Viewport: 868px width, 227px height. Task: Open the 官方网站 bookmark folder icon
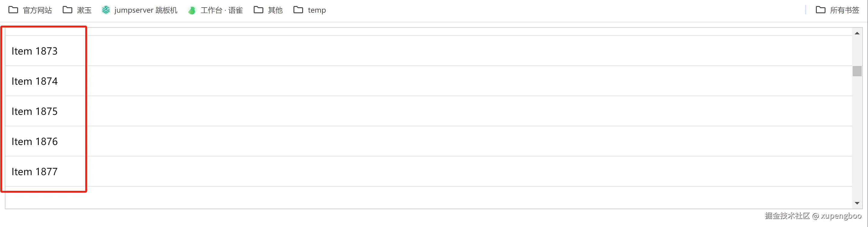pos(13,10)
